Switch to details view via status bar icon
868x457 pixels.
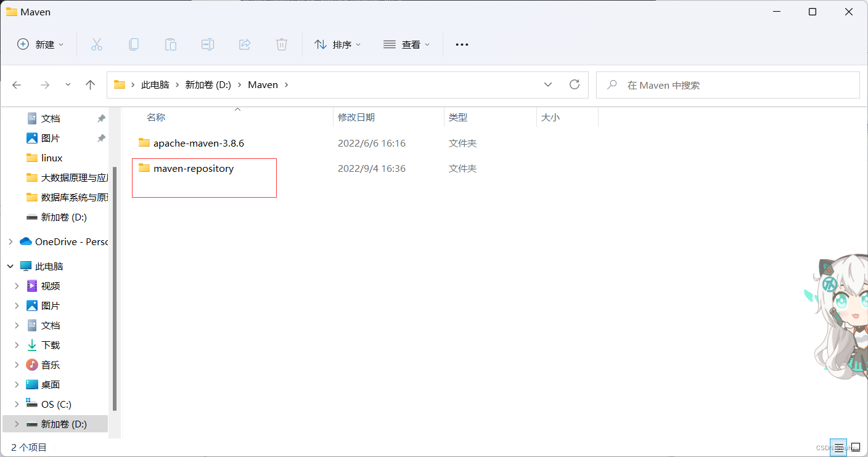(838, 447)
